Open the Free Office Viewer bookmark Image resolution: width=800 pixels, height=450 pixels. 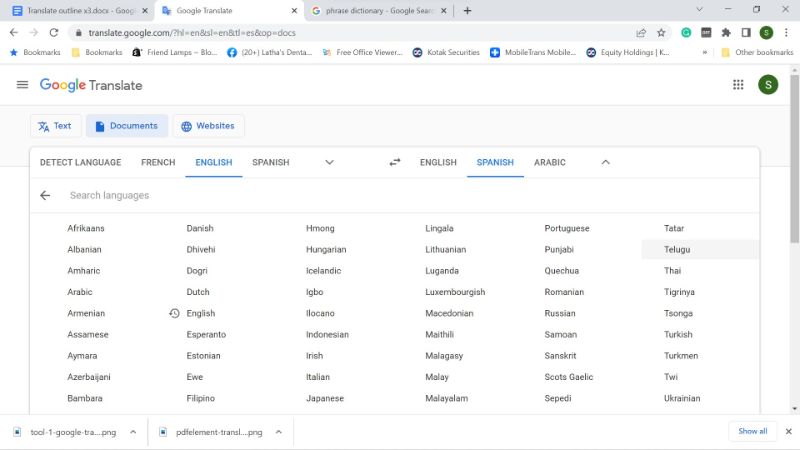[363, 52]
